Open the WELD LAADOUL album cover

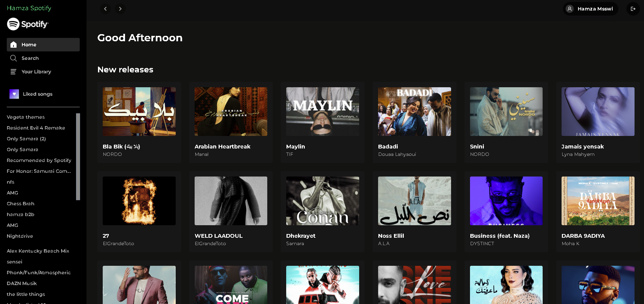(231, 201)
